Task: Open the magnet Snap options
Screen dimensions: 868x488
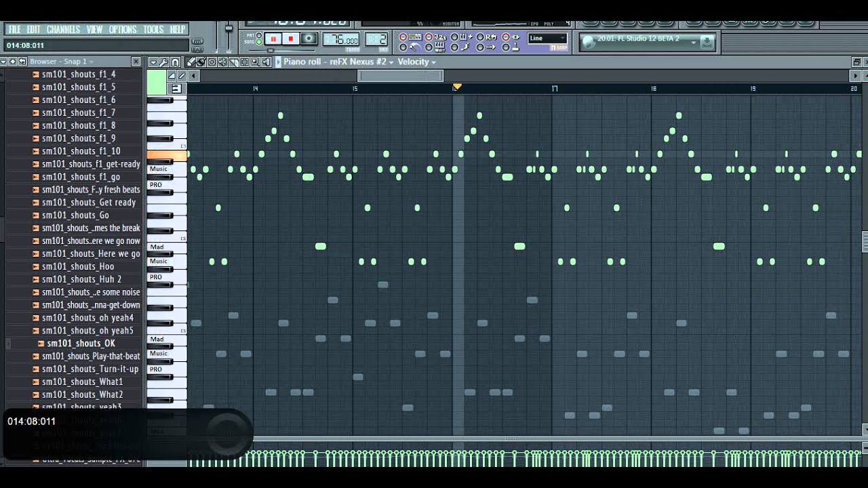Action: click(x=175, y=62)
